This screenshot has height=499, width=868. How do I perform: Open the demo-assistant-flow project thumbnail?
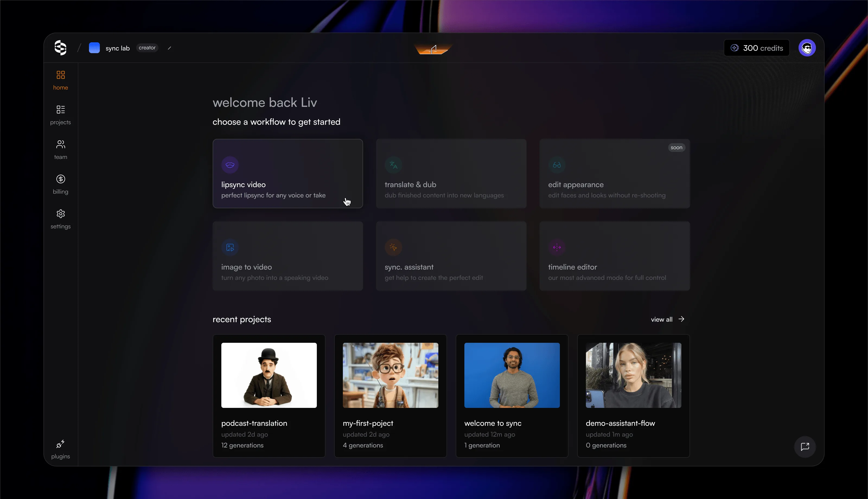(x=633, y=375)
